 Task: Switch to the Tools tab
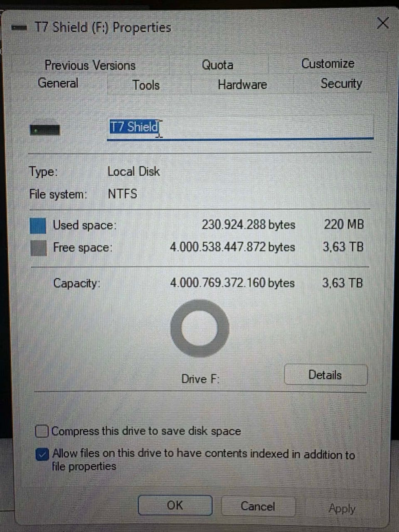point(146,85)
